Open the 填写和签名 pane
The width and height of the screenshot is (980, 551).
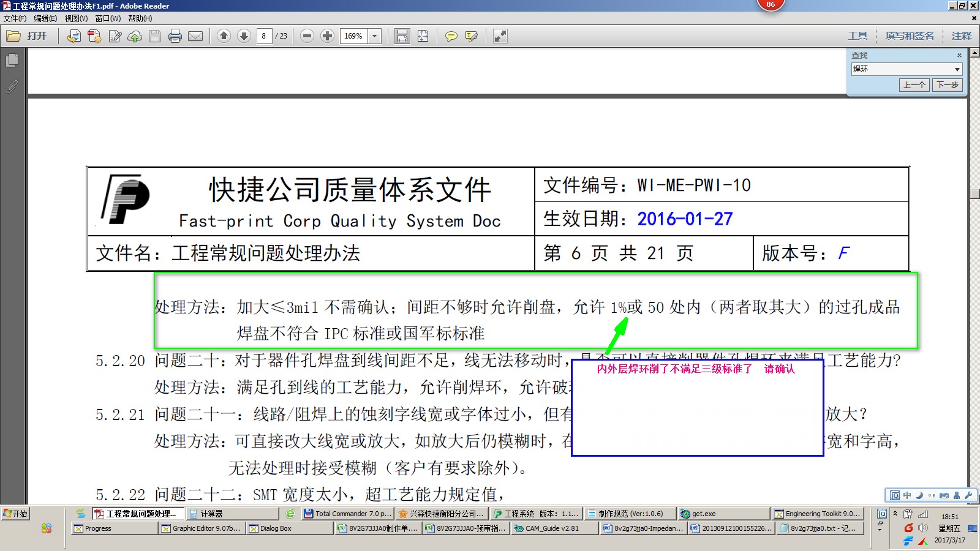(910, 36)
